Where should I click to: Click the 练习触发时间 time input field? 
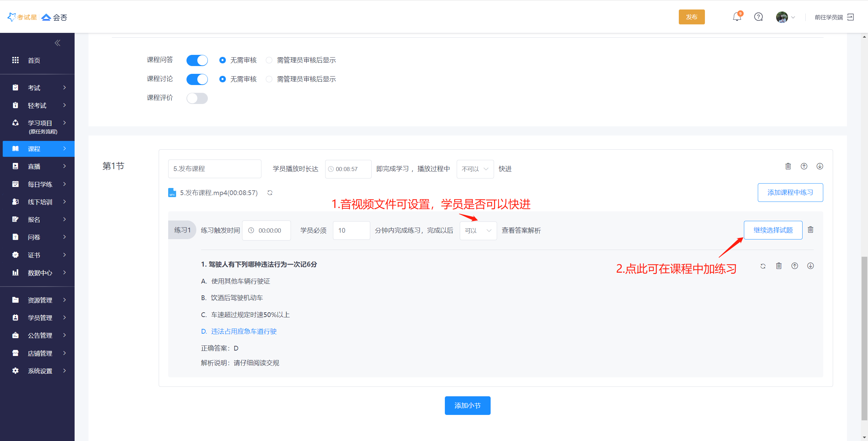click(267, 231)
